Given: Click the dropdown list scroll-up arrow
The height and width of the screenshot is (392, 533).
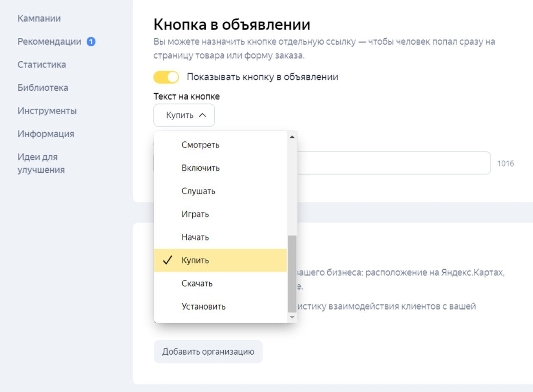Looking at the screenshot, I should [292, 137].
